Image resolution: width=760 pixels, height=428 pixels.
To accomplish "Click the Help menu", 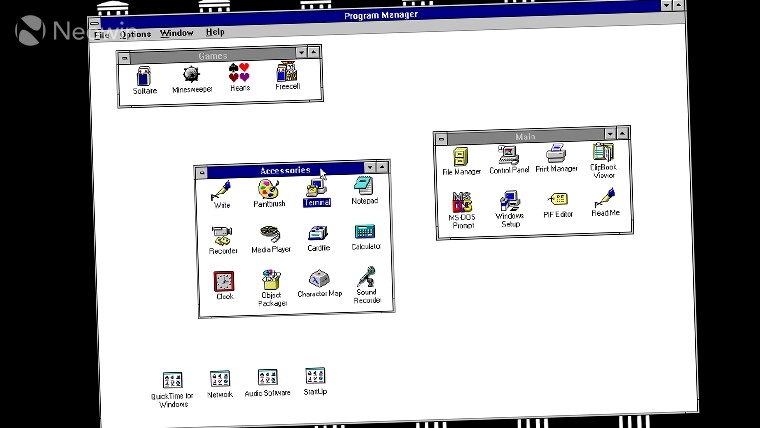I will pos(215,32).
